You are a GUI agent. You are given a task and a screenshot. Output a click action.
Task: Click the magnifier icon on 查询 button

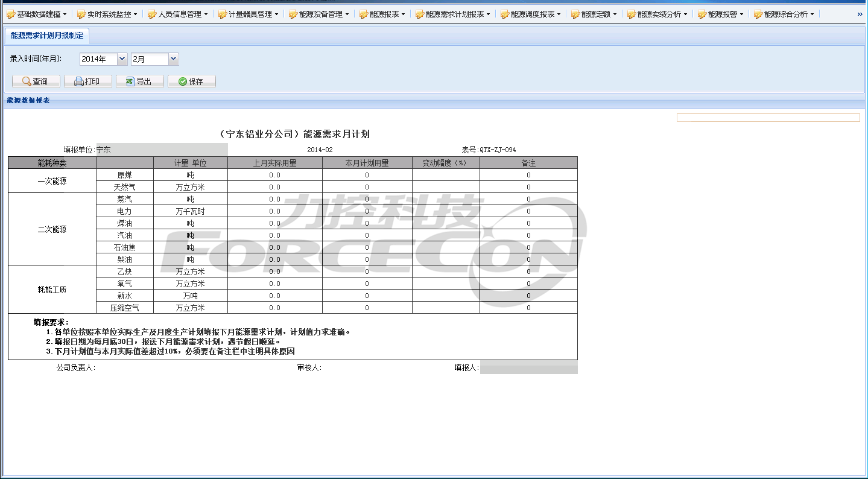click(26, 81)
